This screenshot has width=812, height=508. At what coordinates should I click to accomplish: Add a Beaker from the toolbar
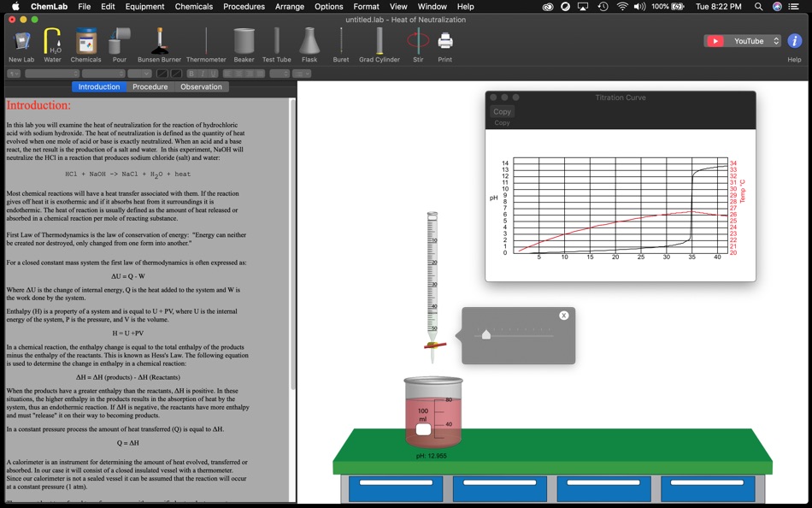click(x=244, y=45)
